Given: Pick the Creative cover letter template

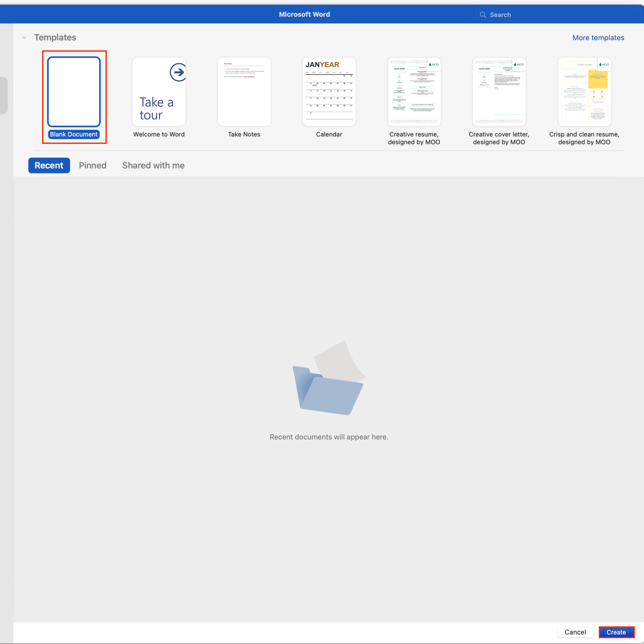Looking at the screenshot, I should coord(499,92).
